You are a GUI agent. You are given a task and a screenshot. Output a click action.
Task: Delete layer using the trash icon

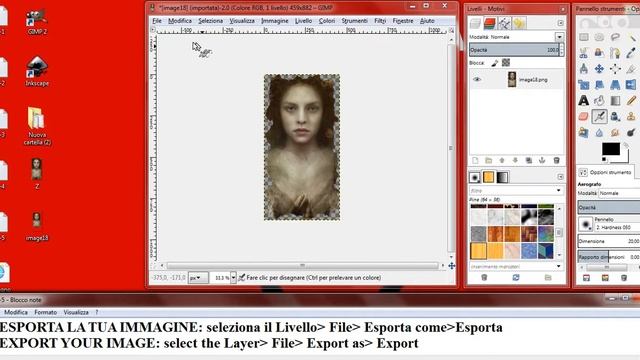(x=556, y=161)
